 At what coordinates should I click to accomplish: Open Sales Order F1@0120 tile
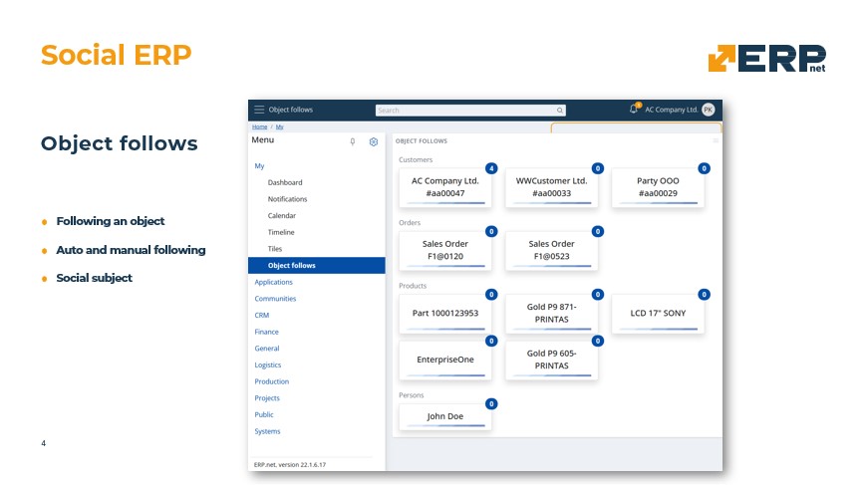pos(445,250)
